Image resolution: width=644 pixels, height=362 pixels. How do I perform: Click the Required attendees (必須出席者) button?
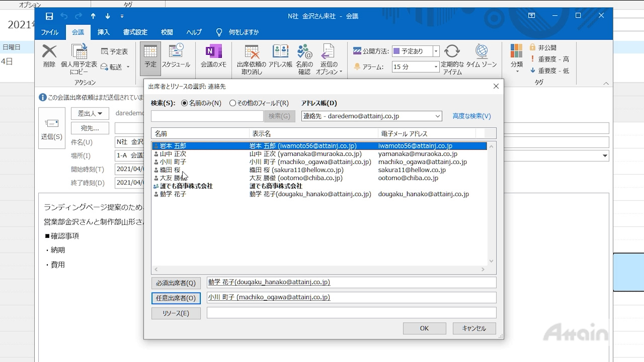176,283
